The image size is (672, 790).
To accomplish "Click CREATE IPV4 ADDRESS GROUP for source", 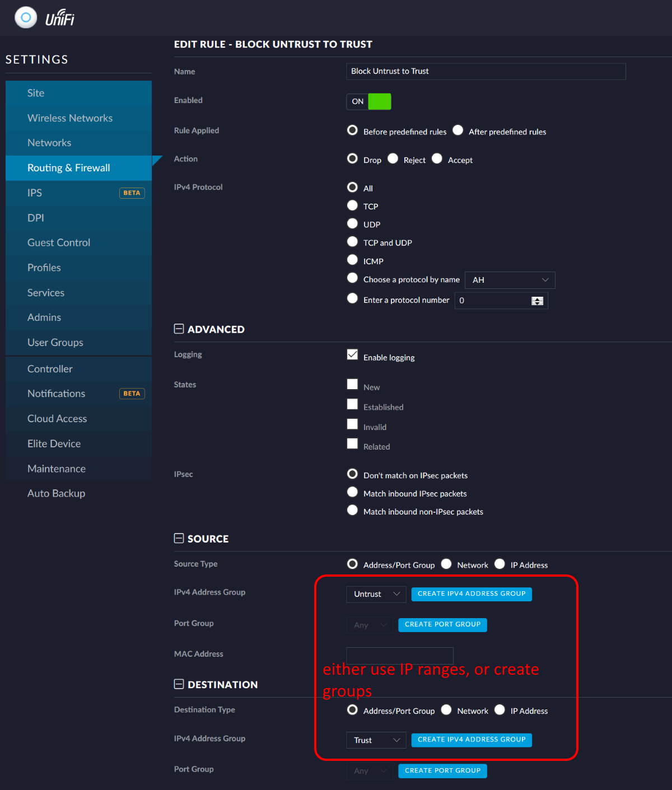I will coord(471,593).
